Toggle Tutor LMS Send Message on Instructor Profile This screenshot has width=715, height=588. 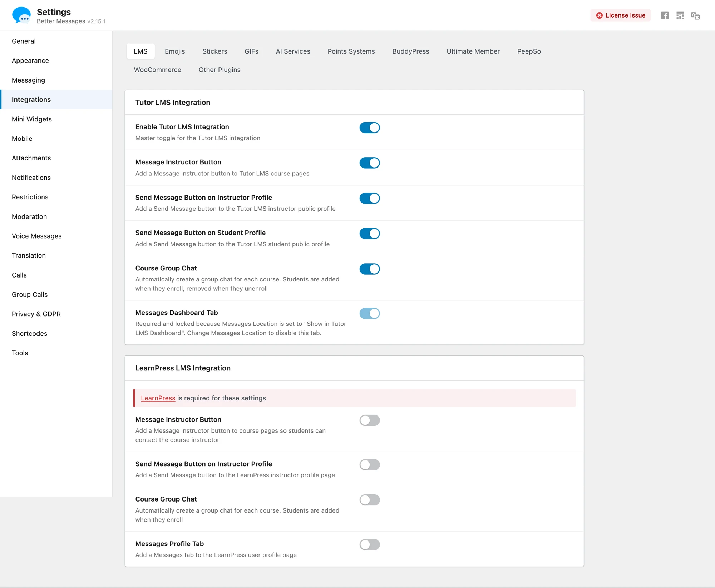370,198
